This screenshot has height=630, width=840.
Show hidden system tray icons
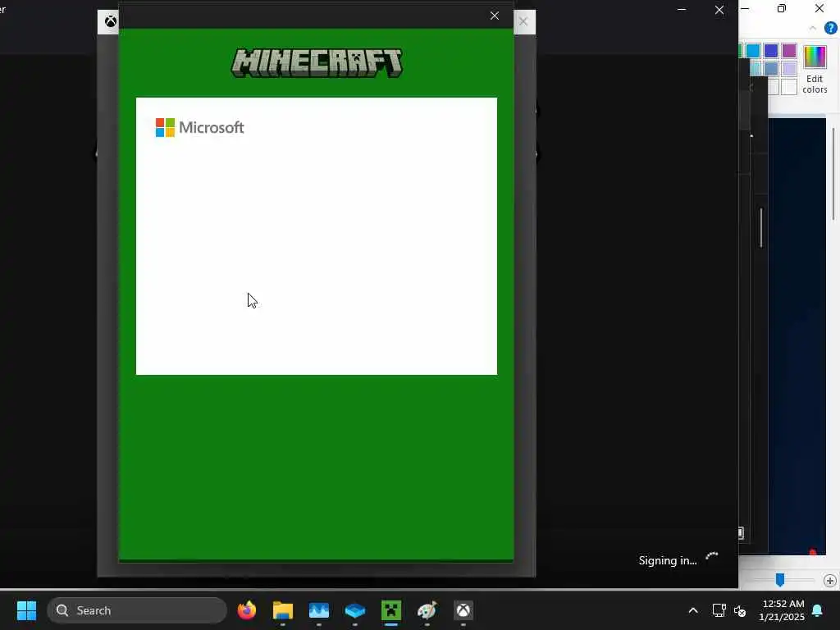[692, 610]
